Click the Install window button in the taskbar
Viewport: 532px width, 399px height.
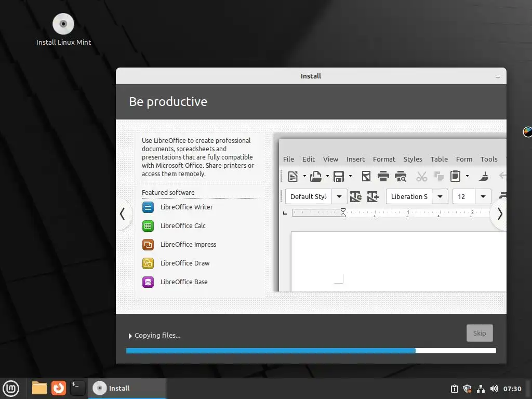click(127, 388)
